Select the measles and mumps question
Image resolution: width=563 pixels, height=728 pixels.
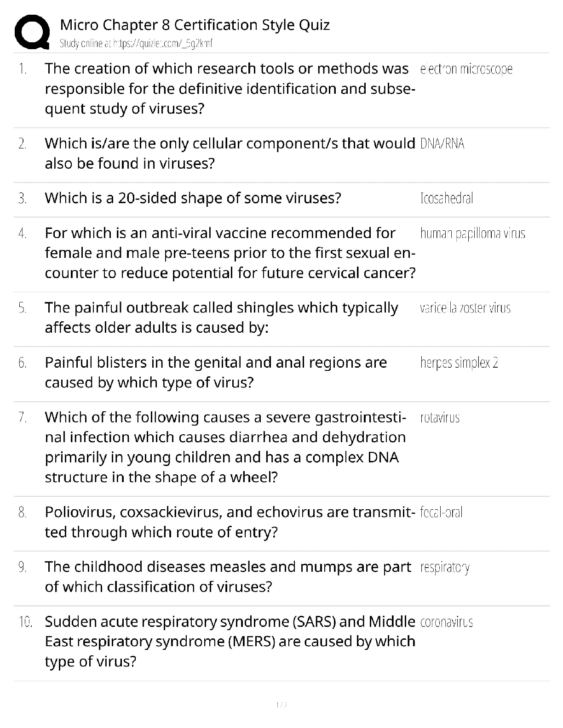coord(228,577)
